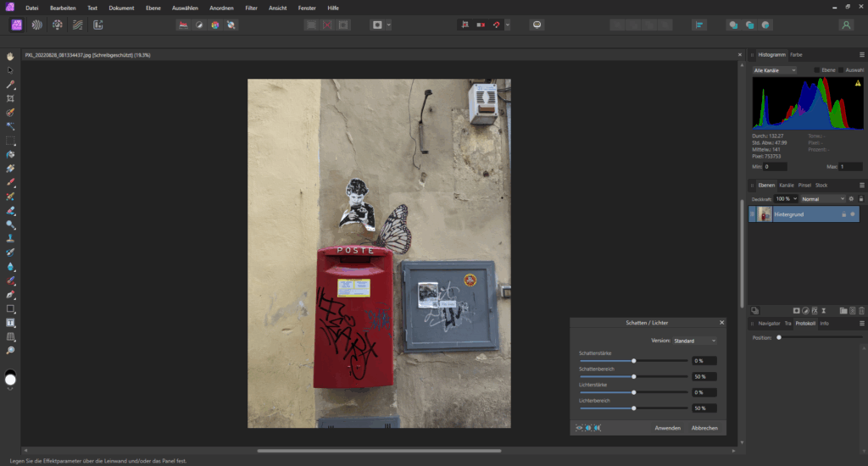
Task: Pick the Zoom magnifier tool
Action: pyautogui.click(x=10, y=350)
